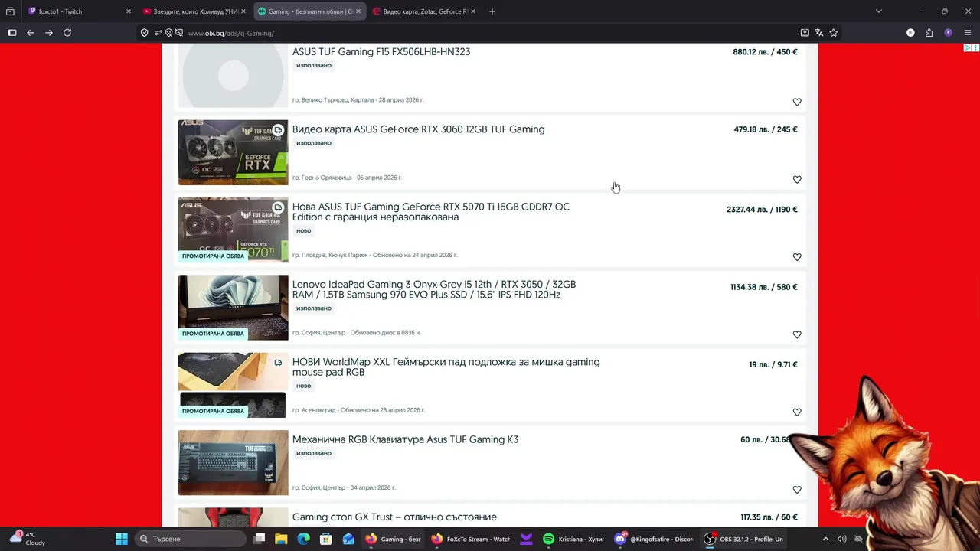This screenshot has width=980, height=551.
Task: Open ASUS TUF Gaming F15 FX506LHB-HN323 listing
Action: [x=381, y=52]
